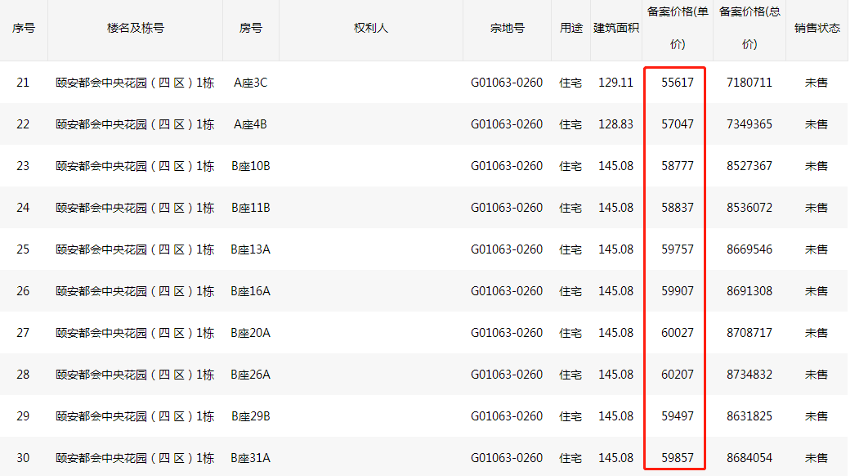Click the 权利人 column header

(371, 29)
